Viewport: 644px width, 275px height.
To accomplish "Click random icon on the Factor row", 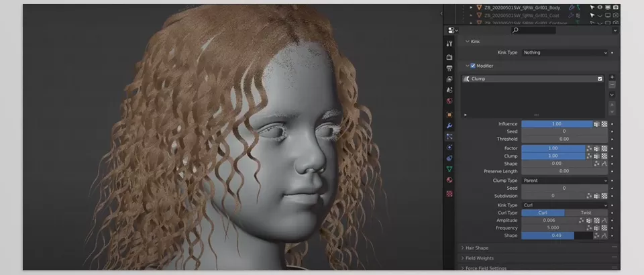I will point(590,148).
